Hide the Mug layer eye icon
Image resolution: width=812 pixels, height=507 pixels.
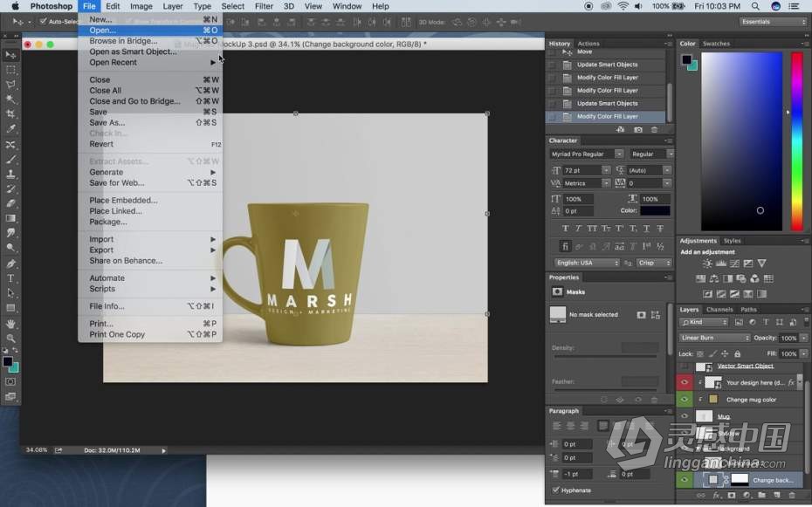[685, 416]
